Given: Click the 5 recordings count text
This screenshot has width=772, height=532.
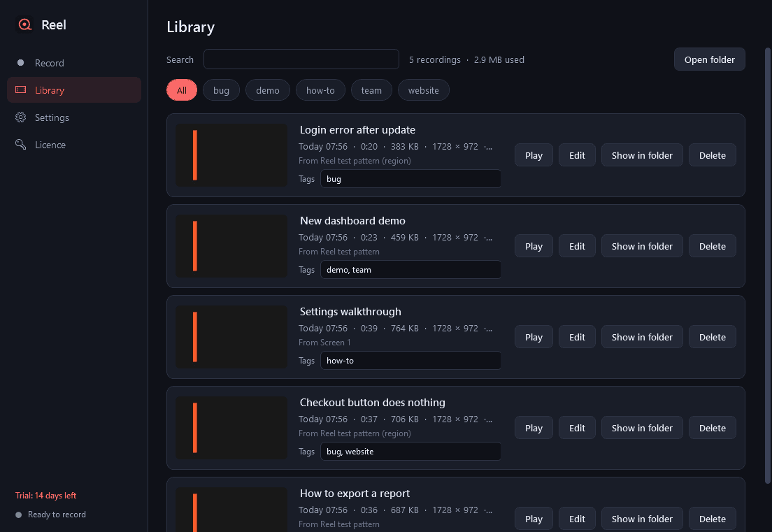Looking at the screenshot, I should 435,59.
